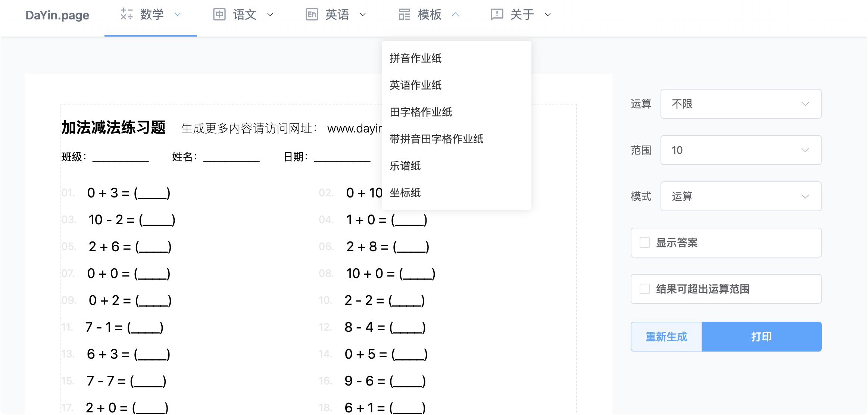This screenshot has height=415, width=868.
Task: Expand the 语文 menu chevron
Action: coord(270,15)
